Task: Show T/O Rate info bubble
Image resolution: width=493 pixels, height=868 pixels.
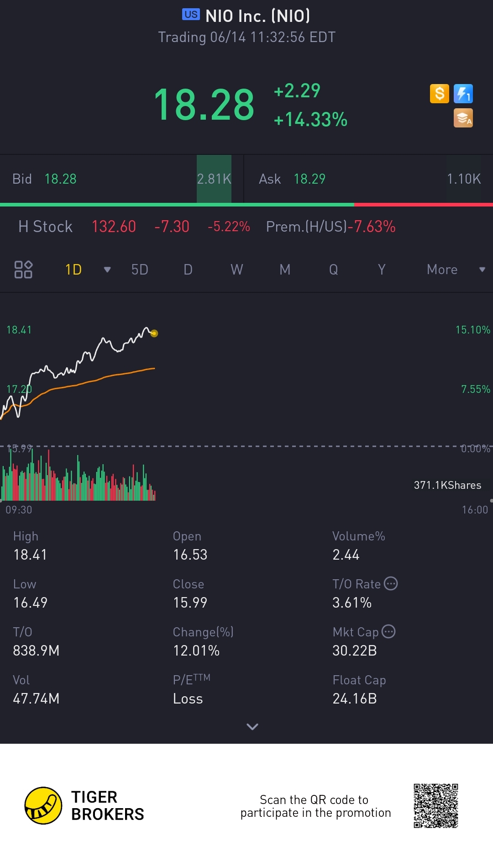Action: point(391,583)
